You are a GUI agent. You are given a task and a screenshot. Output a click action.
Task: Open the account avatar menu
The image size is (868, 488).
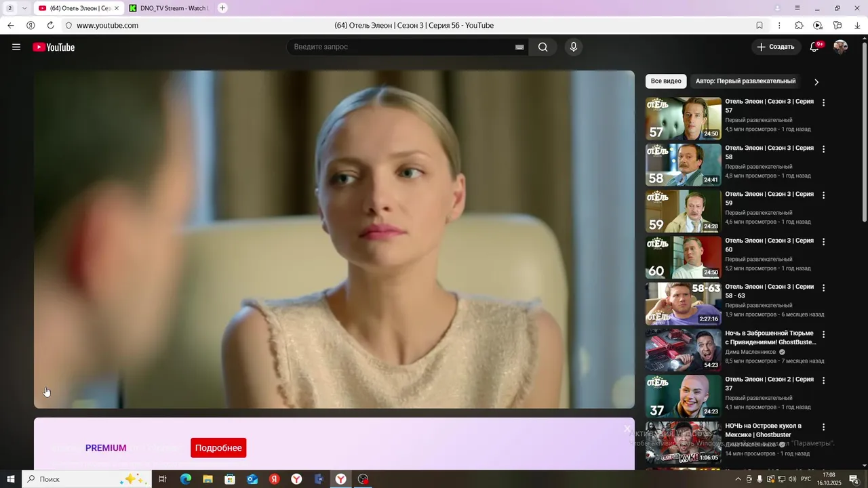coord(841,47)
